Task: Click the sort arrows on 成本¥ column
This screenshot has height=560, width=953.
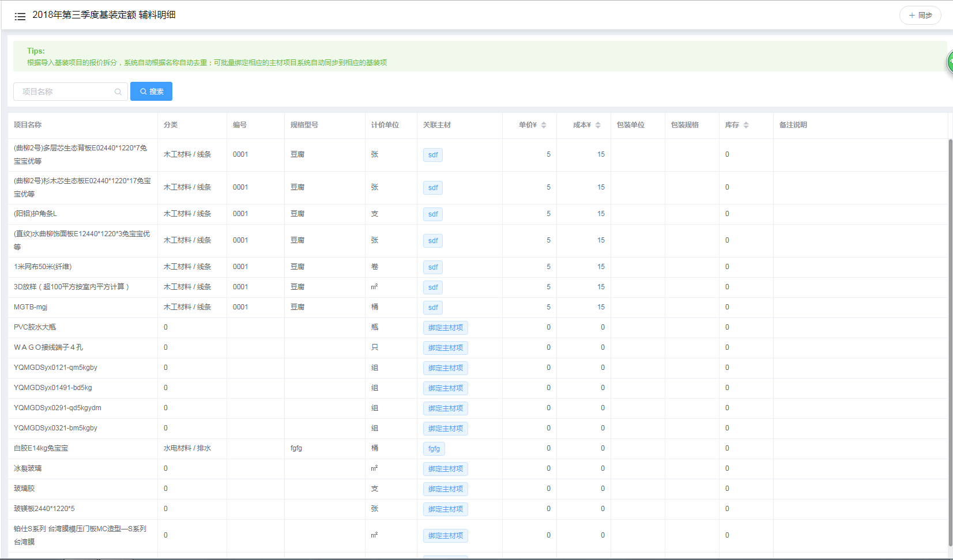Action: (598, 125)
